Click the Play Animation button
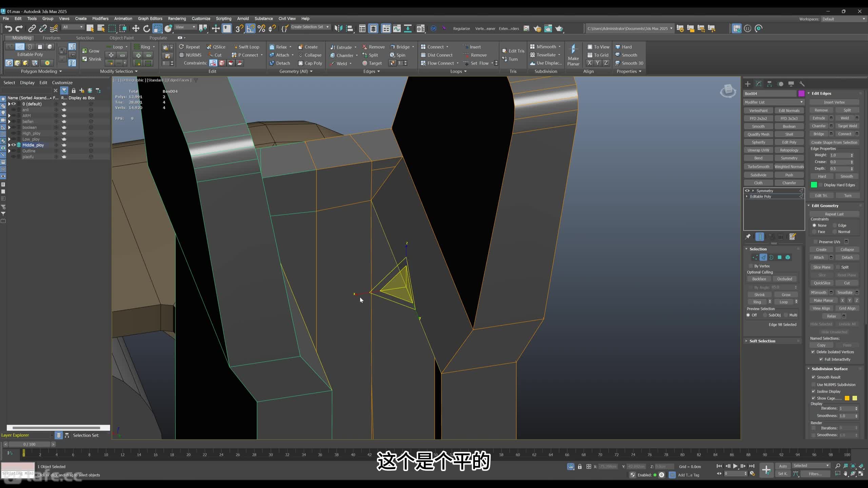The height and width of the screenshot is (488, 868). [x=735, y=466]
